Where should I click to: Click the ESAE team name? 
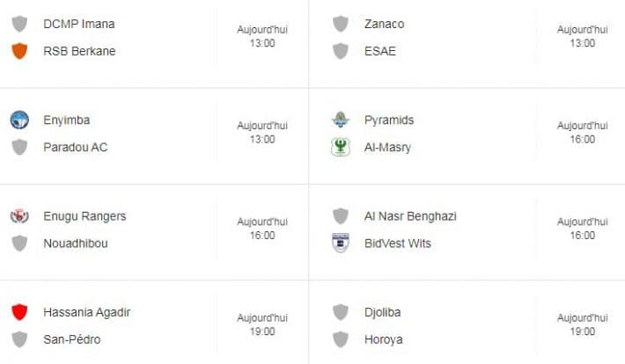click(x=380, y=51)
